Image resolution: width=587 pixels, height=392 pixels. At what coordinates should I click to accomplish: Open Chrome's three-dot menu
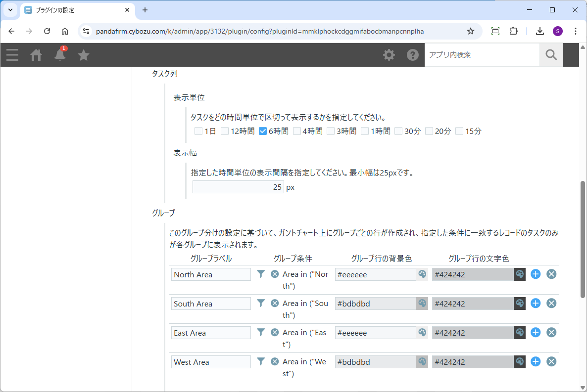point(576,31)
